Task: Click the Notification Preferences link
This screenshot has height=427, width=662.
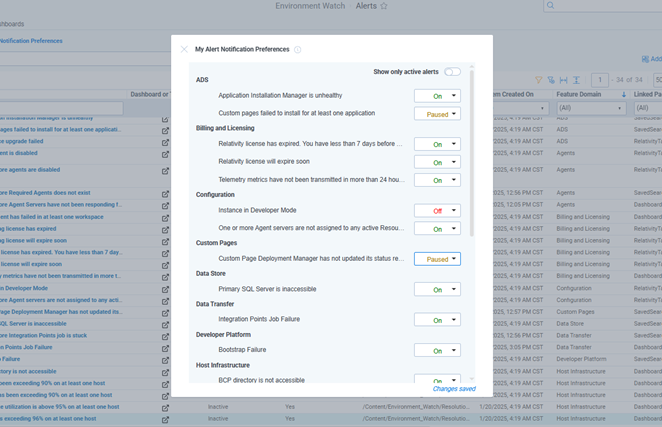Action: tap(31, 41)
